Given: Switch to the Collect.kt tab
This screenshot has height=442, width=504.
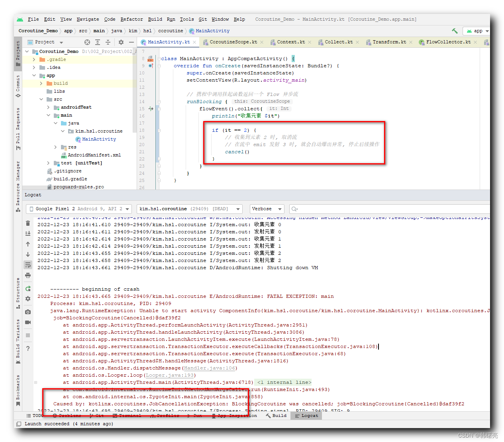Looking at the screenshot, I should tap(339, 42).
